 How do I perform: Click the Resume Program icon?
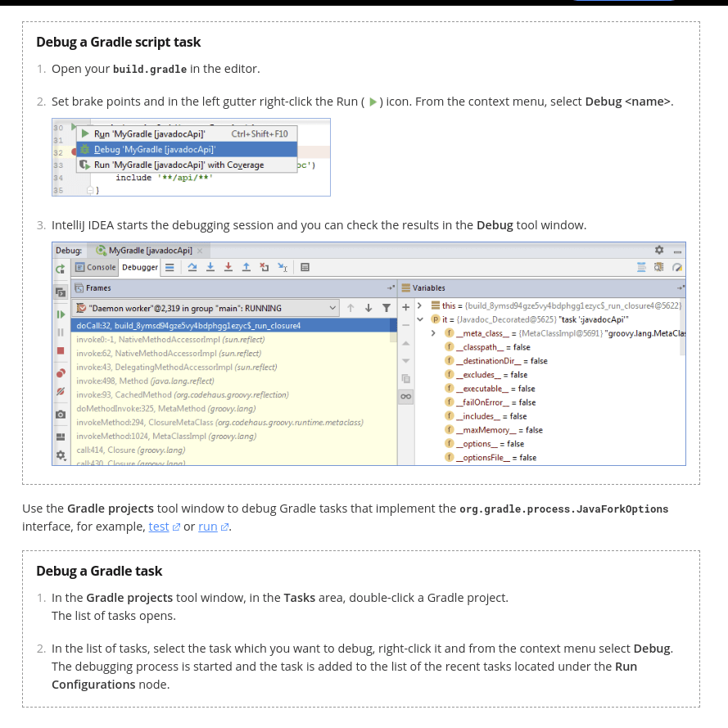tap(61, 314)
